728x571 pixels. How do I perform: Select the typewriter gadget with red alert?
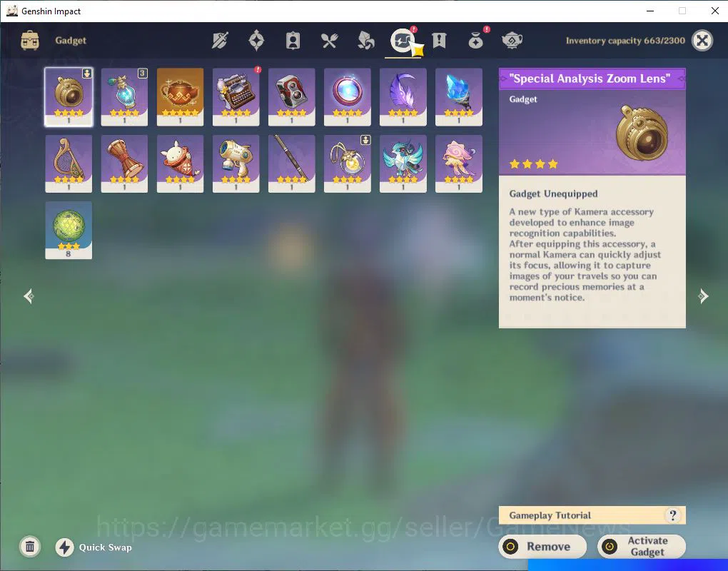click(236, 96)
